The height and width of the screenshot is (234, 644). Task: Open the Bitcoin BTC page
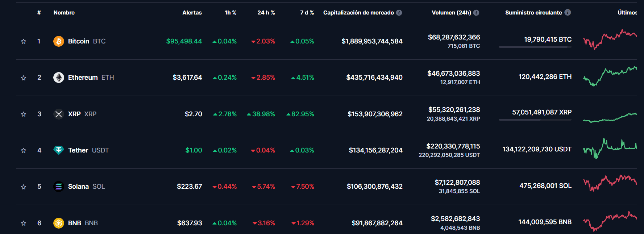click(87, 41)
